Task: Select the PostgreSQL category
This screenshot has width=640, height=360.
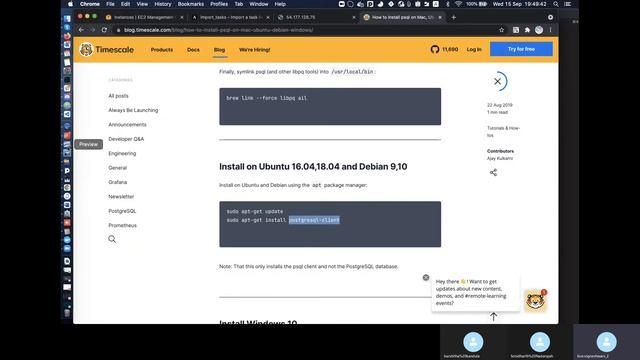Action: pyautogui.click(x=122, y=211)
